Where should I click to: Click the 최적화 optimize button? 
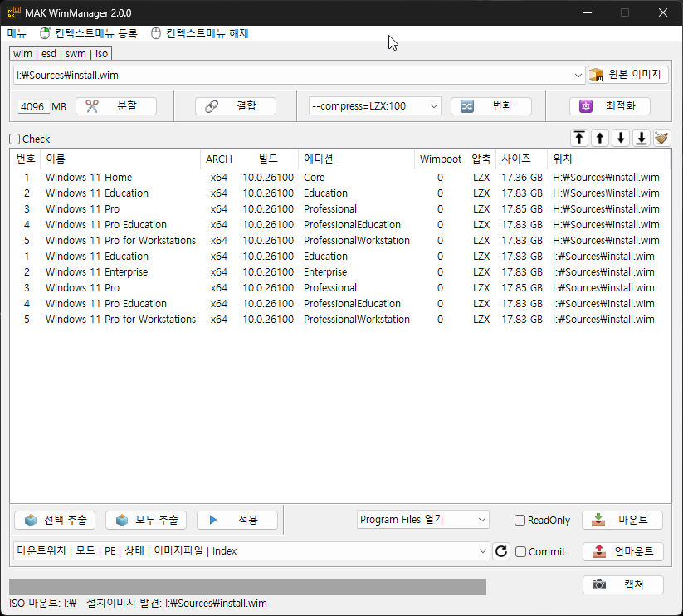point(610,106)
